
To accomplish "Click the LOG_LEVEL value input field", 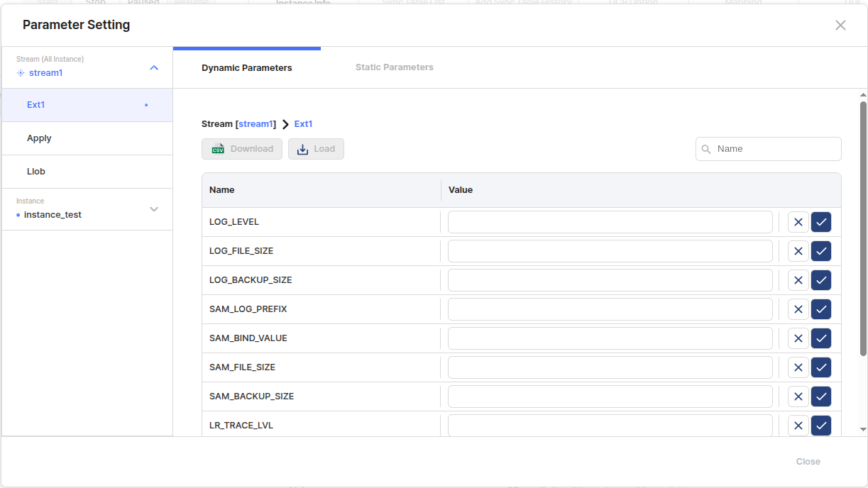I will click(x=610, y=222).
